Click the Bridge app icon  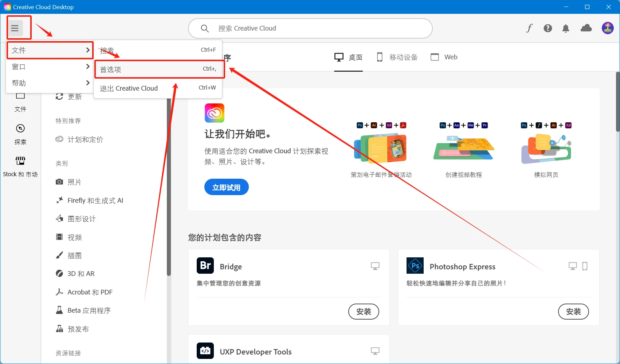pos(205,265)
